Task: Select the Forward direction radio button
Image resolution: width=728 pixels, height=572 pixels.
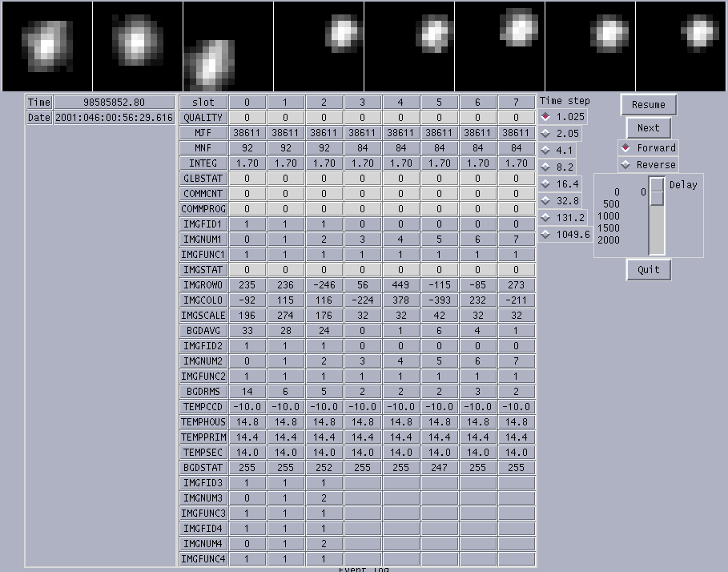Action: point(648,147)
